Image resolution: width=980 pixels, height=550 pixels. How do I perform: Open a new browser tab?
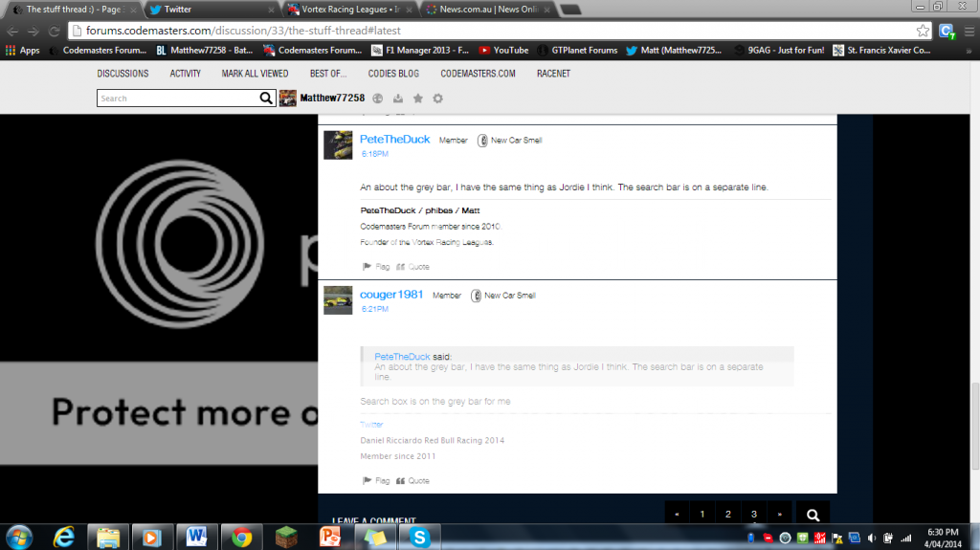click(x=570, y=10)
